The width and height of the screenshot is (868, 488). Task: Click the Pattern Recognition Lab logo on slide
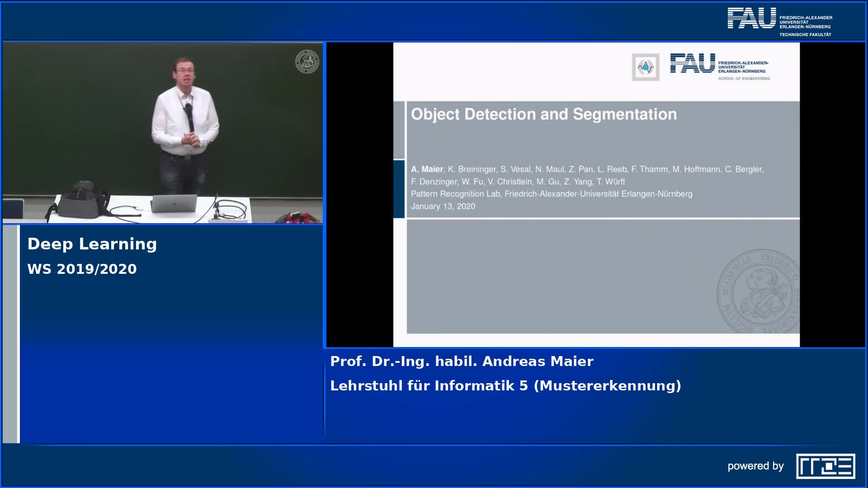click(x=645, y=67)
